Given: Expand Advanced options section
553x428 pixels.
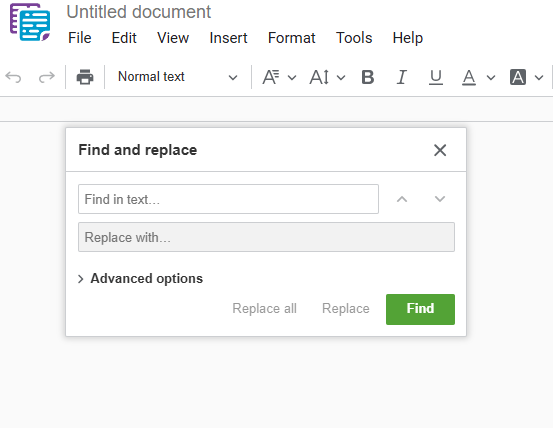Looking at the screenshot, I should 140,279.
